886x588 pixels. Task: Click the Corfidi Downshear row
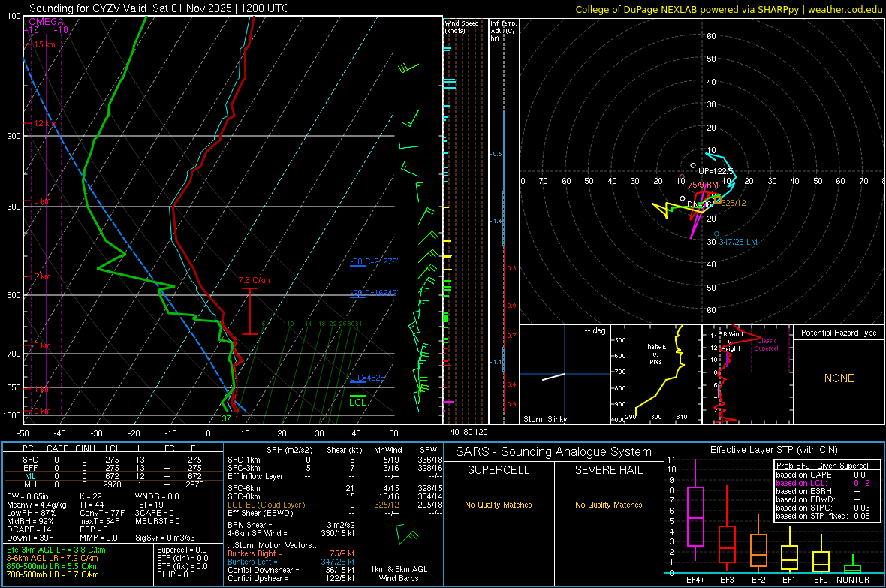291,570
